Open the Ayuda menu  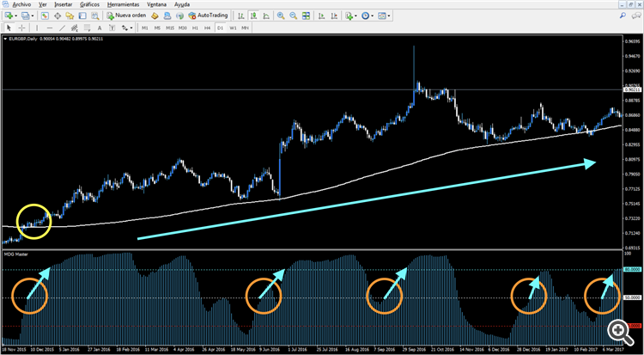pos(182,4)
